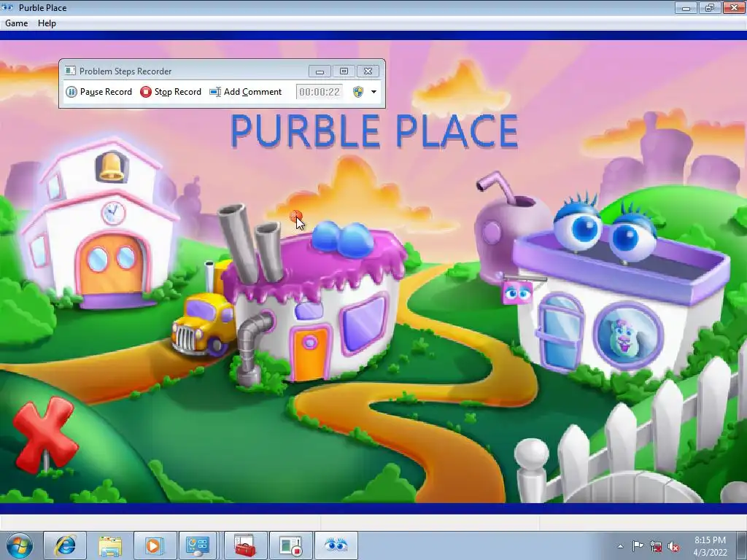Open Windows Media Player taskbar icon
This screenshot has width=747, height=560.
point(155,545)
